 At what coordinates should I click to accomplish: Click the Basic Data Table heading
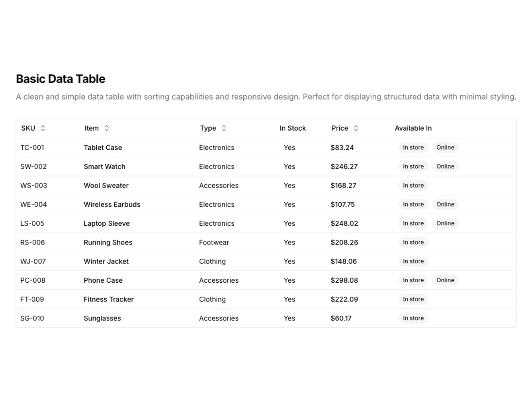point(61,78)
